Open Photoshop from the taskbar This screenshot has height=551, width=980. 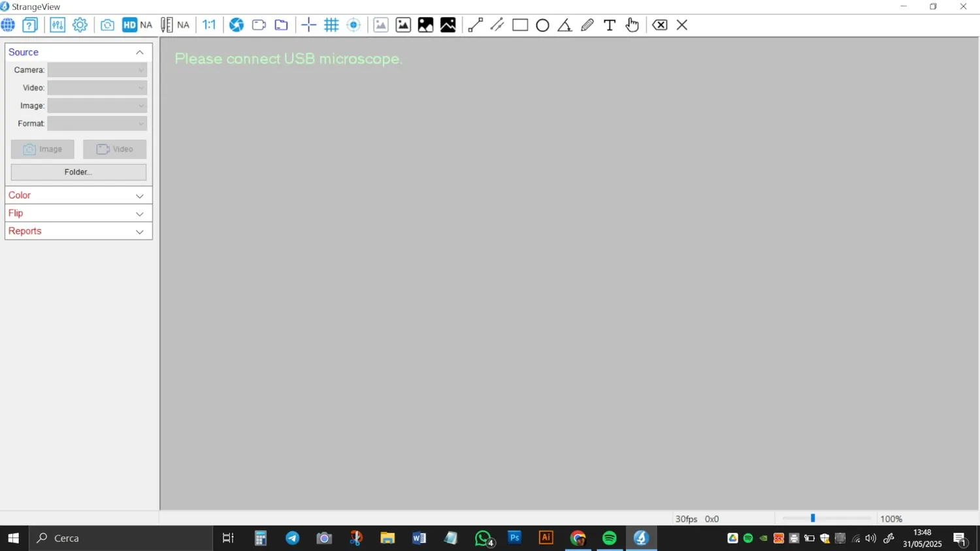(515, 538)
